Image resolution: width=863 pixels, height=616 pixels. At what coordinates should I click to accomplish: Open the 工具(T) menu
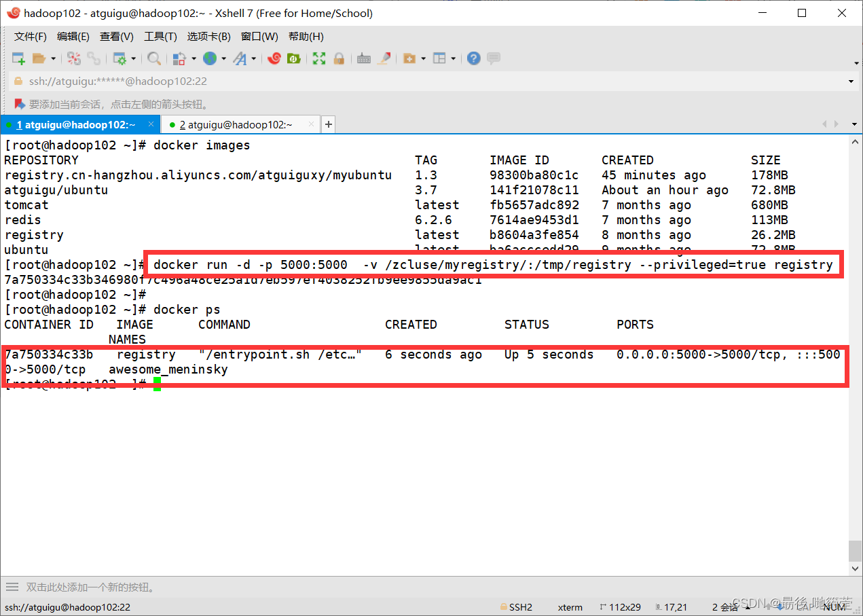point(160,37)
